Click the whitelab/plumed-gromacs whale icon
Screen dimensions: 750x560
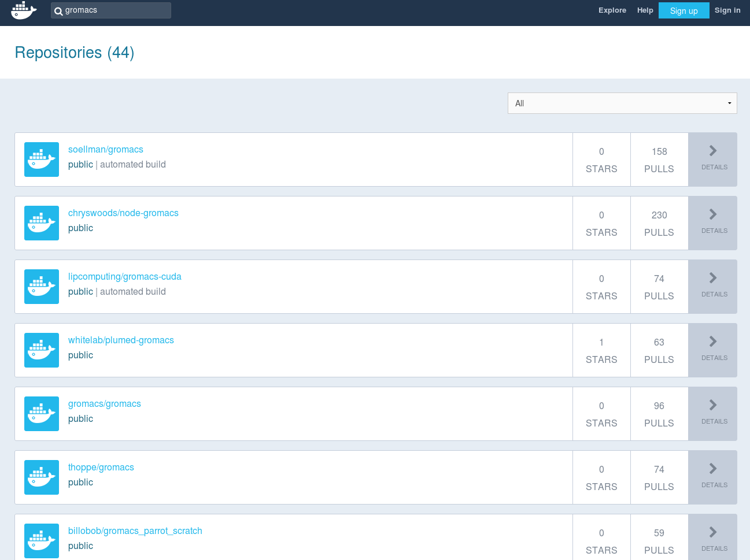(x=42, y=350)
